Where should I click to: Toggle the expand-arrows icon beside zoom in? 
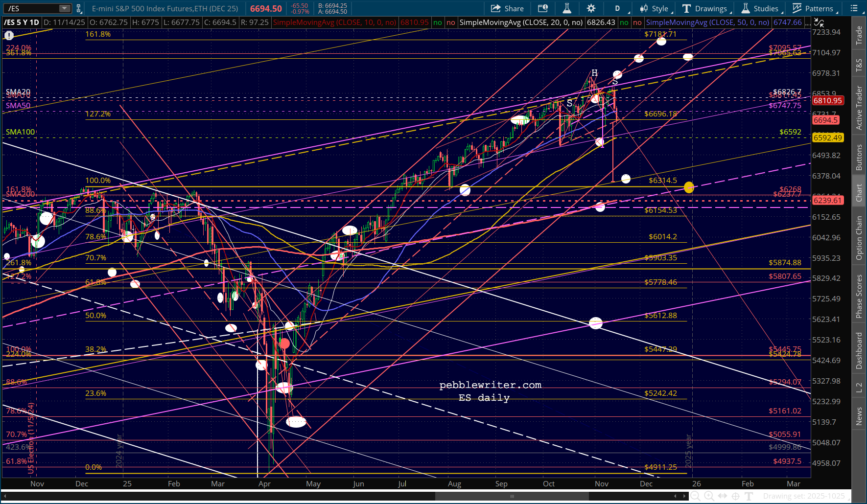722,496
